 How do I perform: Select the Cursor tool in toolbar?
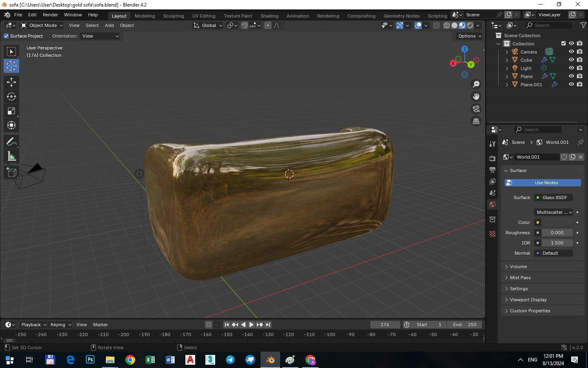pos(11,66)
